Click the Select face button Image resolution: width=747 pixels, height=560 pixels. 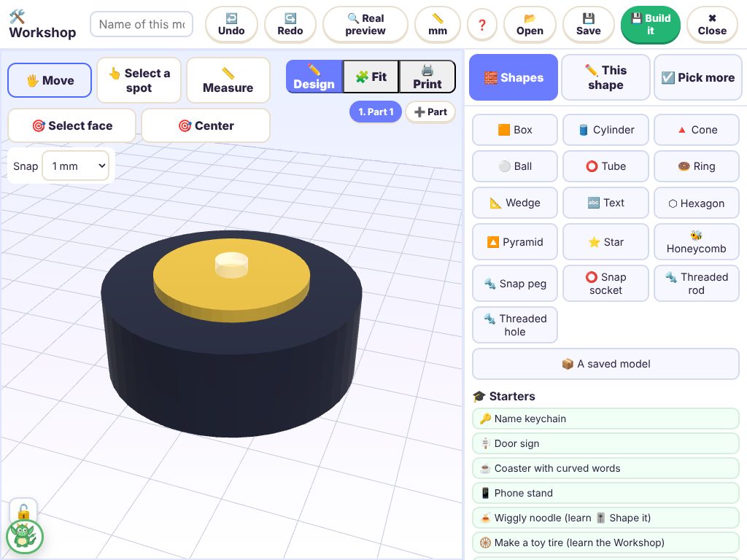point(72,125)
